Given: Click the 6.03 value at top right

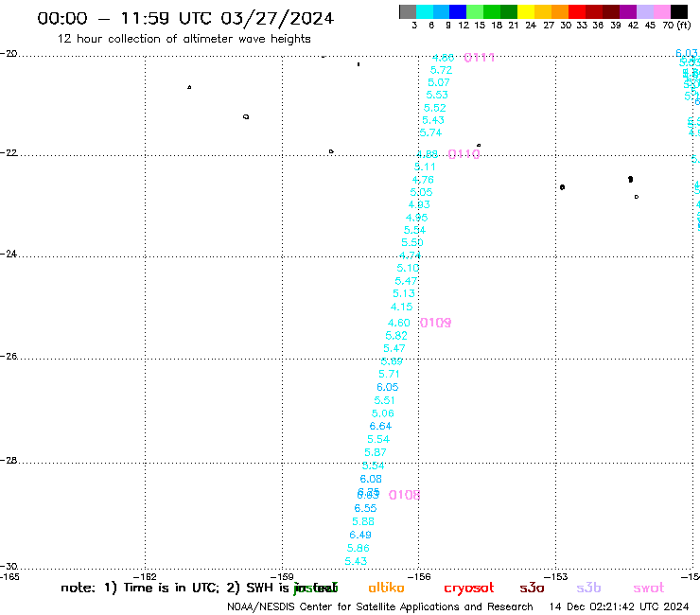Looking at the screenshot, I should click(x=687, y=53).
